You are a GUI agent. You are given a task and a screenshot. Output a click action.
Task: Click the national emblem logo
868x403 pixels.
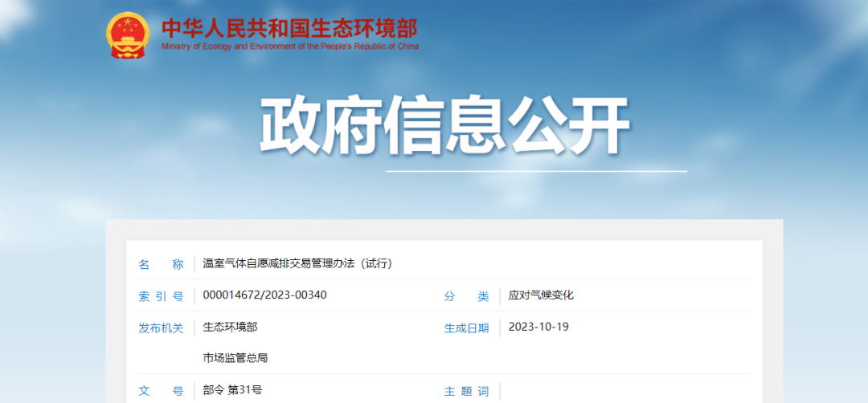point(128,36)
